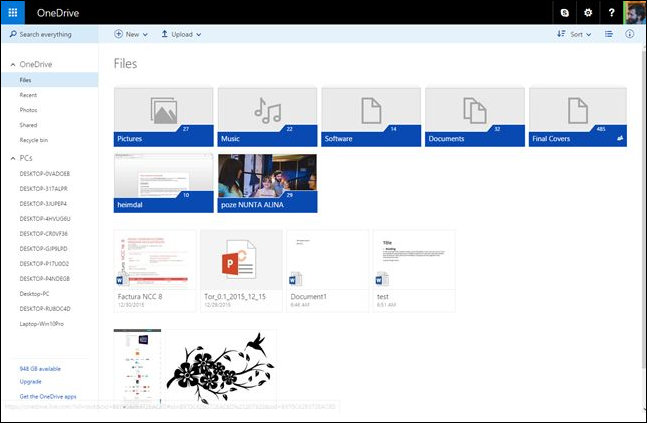Screen dimensions: 647x423
Task: Open the Software folder tile
Action: pos(371,117)
